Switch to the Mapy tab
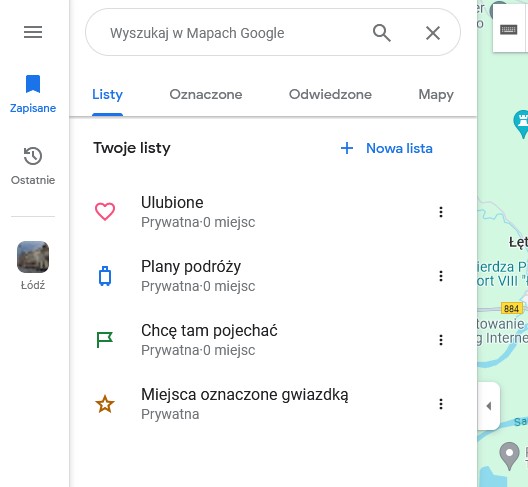This screenshot has height=487, width=528. 436,95
